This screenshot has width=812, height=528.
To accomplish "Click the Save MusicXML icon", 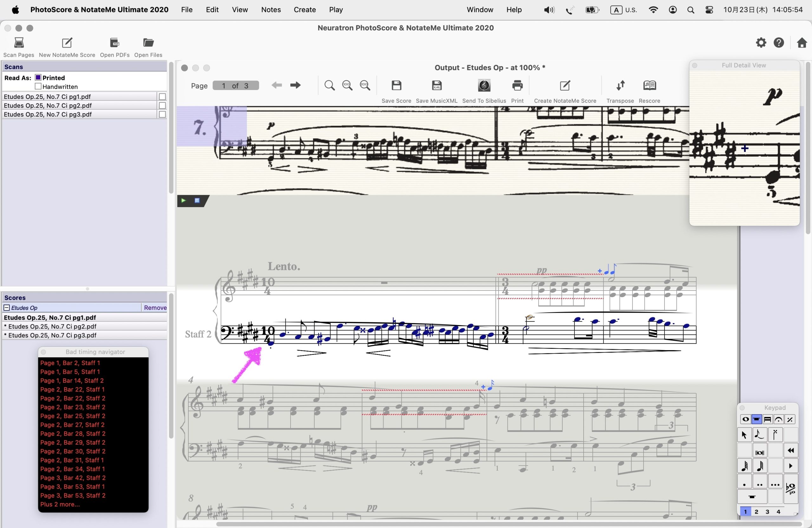I will [436, 86].
